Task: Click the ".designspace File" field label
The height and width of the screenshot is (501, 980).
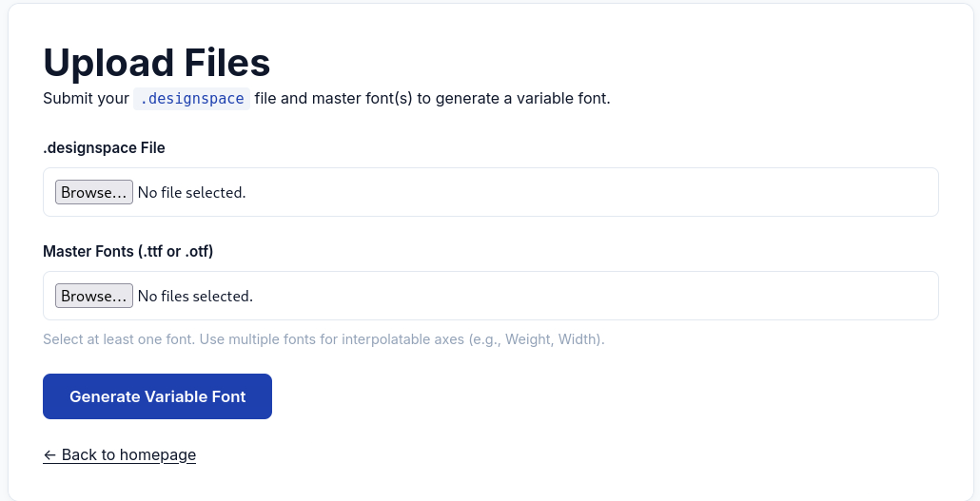Action: pos(104,147)
